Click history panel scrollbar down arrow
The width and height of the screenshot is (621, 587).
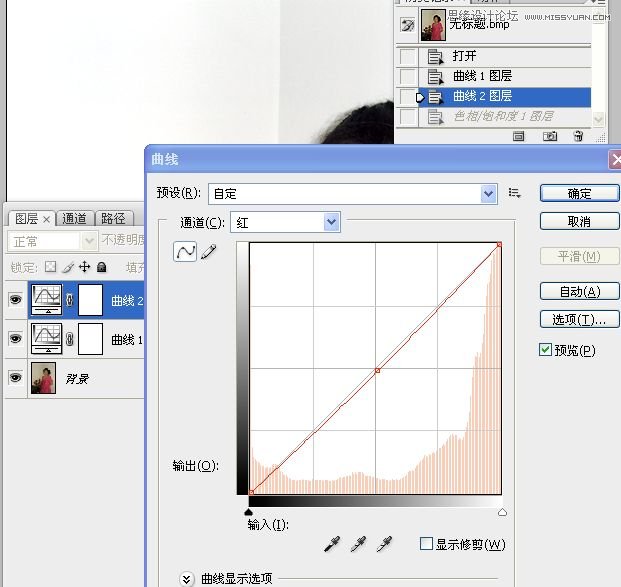click(x=598, y=119)
